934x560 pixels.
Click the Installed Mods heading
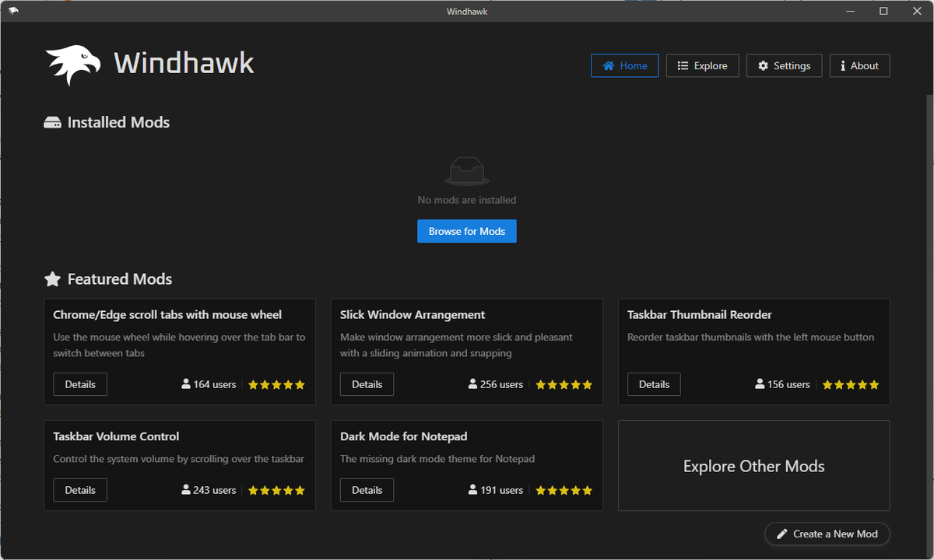[x=118, y=122]
